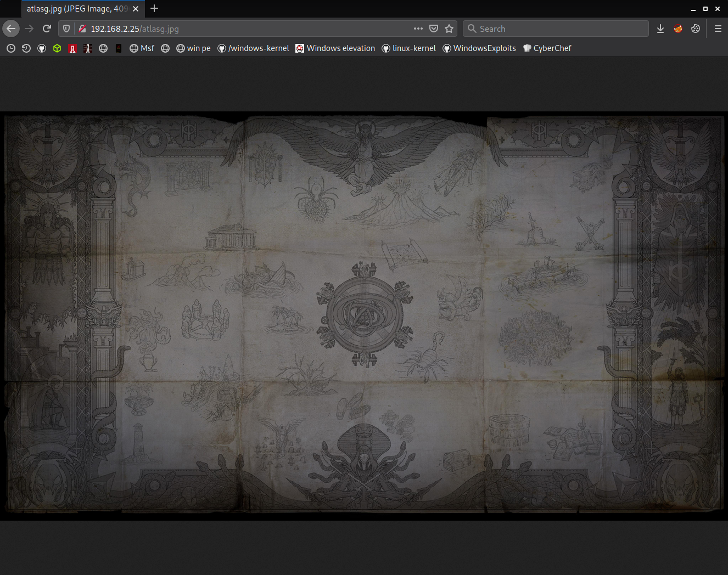Open the cookie extension icon

pos(696,29)
